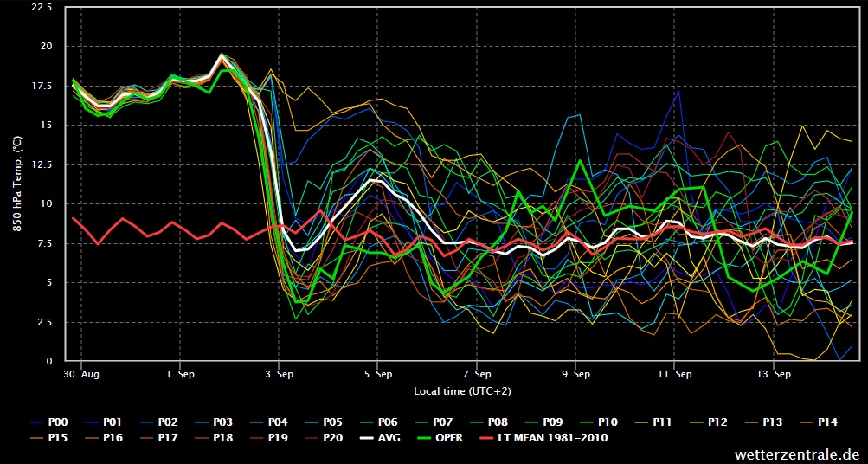Click the P17 legend item
Screen dimensions: 868x464
(159, 438)
